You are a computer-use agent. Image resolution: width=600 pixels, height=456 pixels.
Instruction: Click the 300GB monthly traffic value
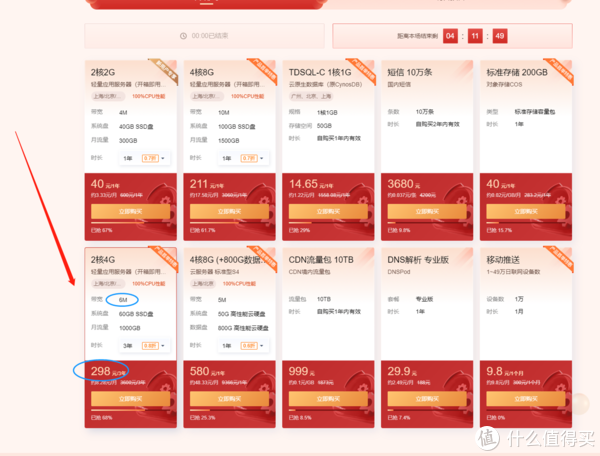pos(128,141)
